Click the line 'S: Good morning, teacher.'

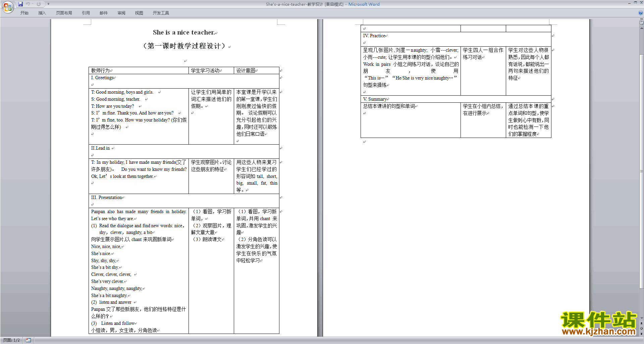click(116, 99)
